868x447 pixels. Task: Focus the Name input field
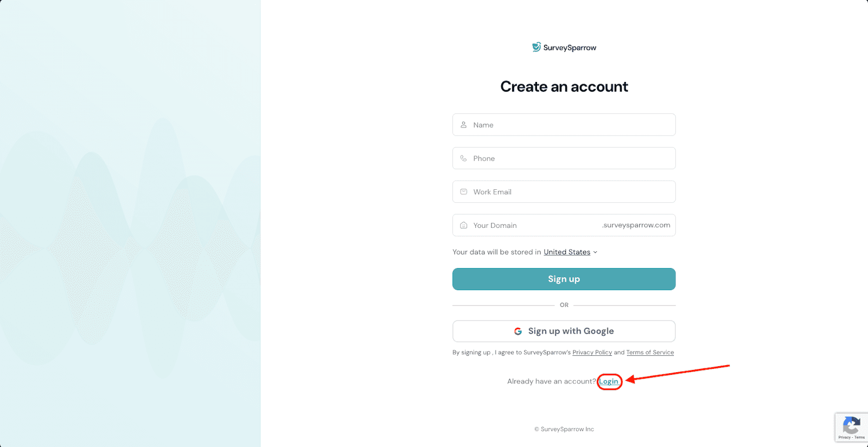[x=570, y=125]
